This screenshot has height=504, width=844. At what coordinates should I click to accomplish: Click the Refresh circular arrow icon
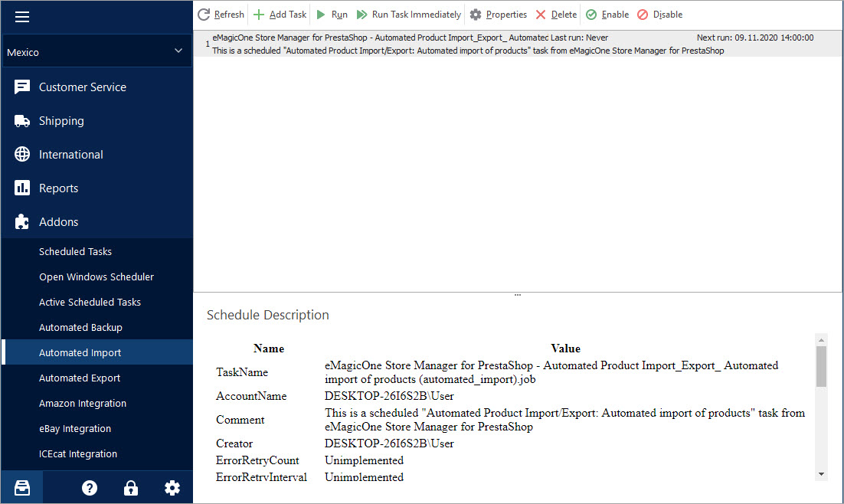(x=204, y=15)
